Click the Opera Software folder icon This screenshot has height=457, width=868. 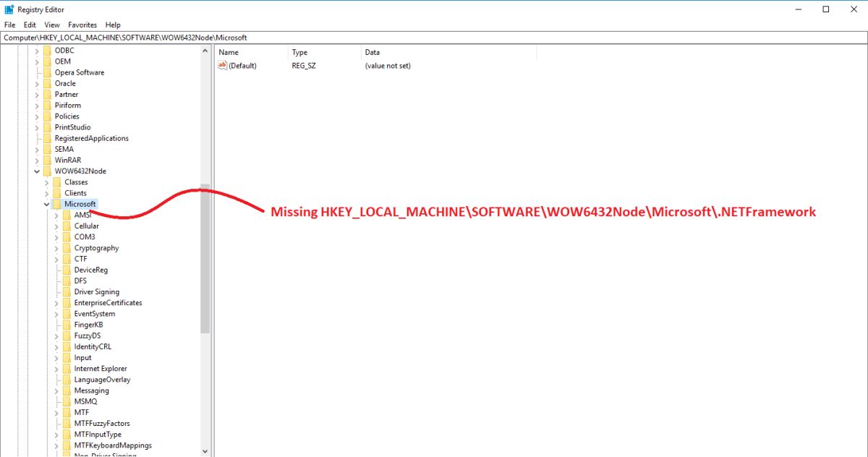(47, 72)
